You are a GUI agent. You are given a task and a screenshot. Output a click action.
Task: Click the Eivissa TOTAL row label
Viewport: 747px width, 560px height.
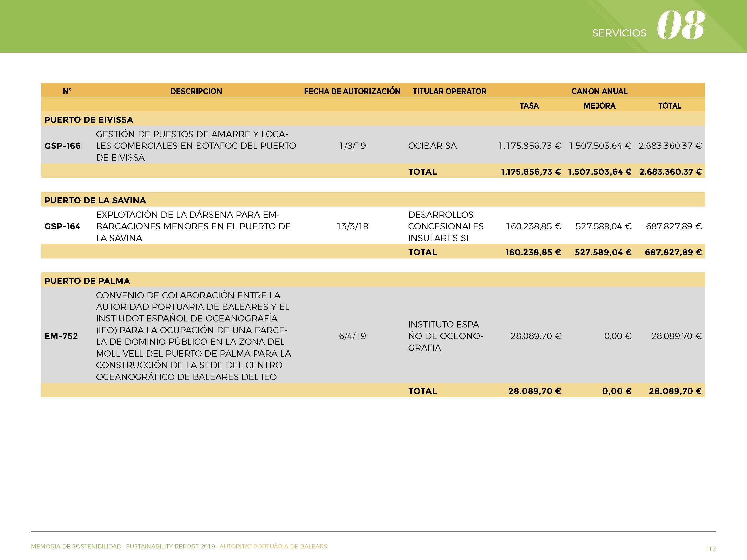422,172
